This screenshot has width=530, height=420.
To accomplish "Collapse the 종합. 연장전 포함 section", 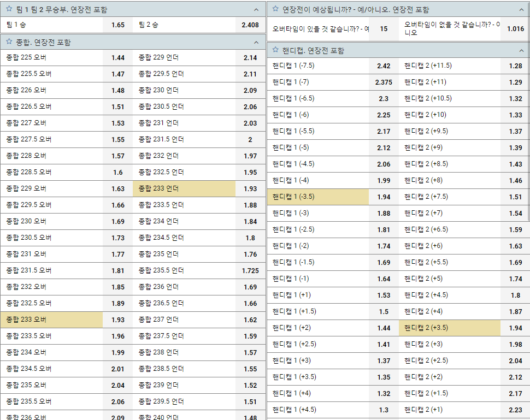I will coord(256,42).
